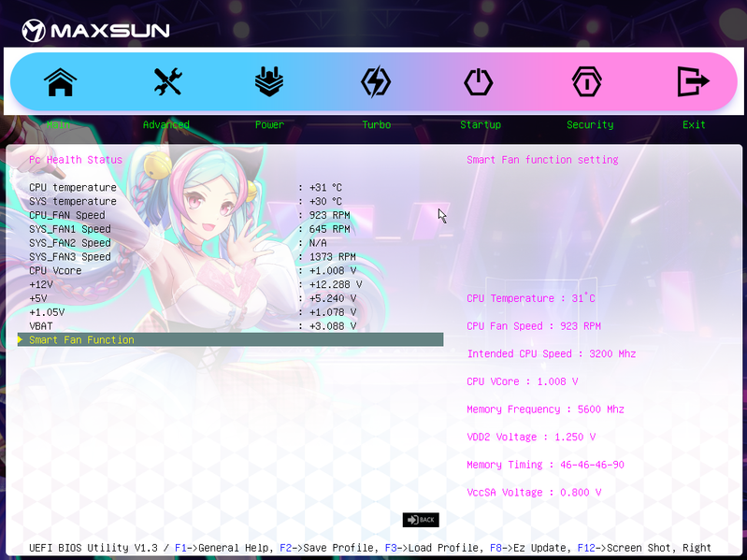The image size is (747, 560).
Task: Open the Turbo lightning icon
Action: point(376,81)
